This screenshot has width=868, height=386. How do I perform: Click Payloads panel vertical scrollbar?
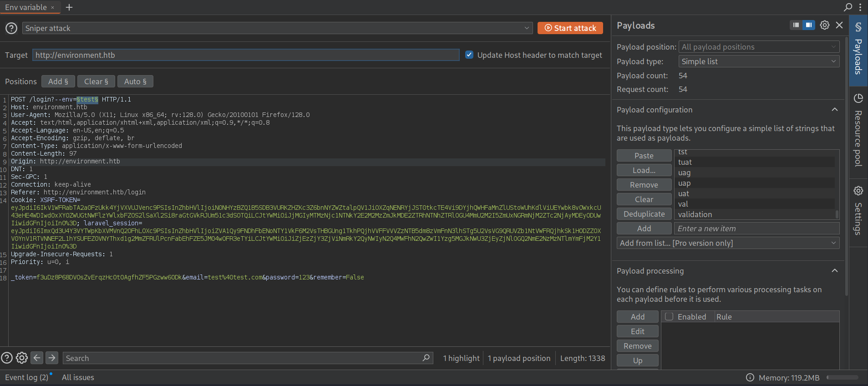point(846,166)
